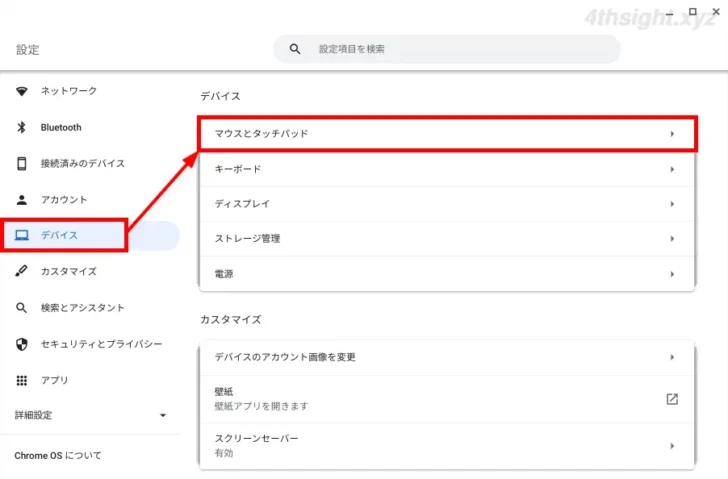The width and height of the screenshot is (728, 479).
Task: Click the arrow at ディスプレイ row
Action: point(672,204)
